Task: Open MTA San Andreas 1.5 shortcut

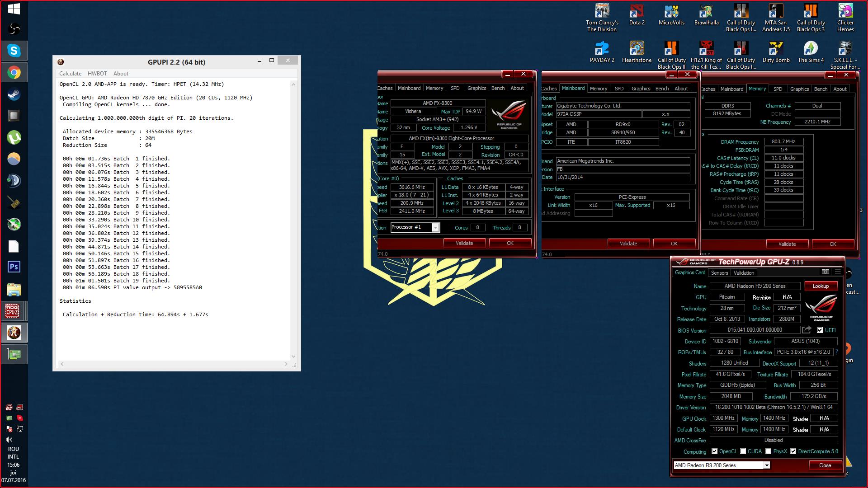Action: coord(776,18)
